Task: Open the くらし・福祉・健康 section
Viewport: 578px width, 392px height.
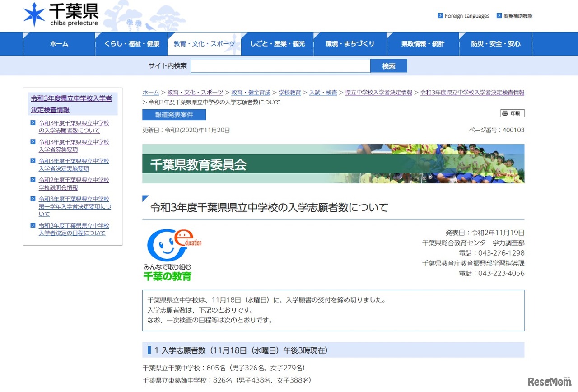Action: click(x=131, y=43)
